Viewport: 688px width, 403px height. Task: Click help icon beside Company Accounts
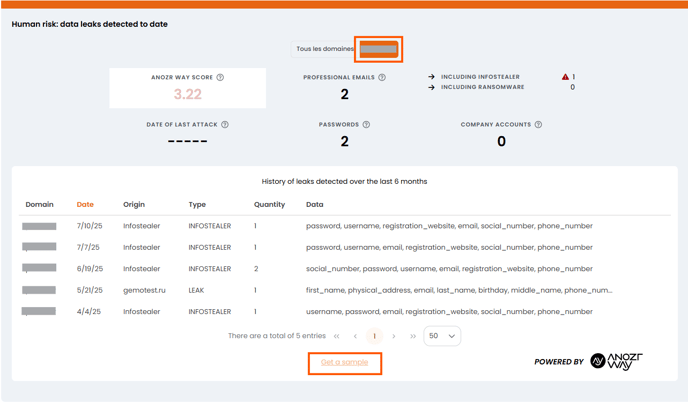click(538, 125)
